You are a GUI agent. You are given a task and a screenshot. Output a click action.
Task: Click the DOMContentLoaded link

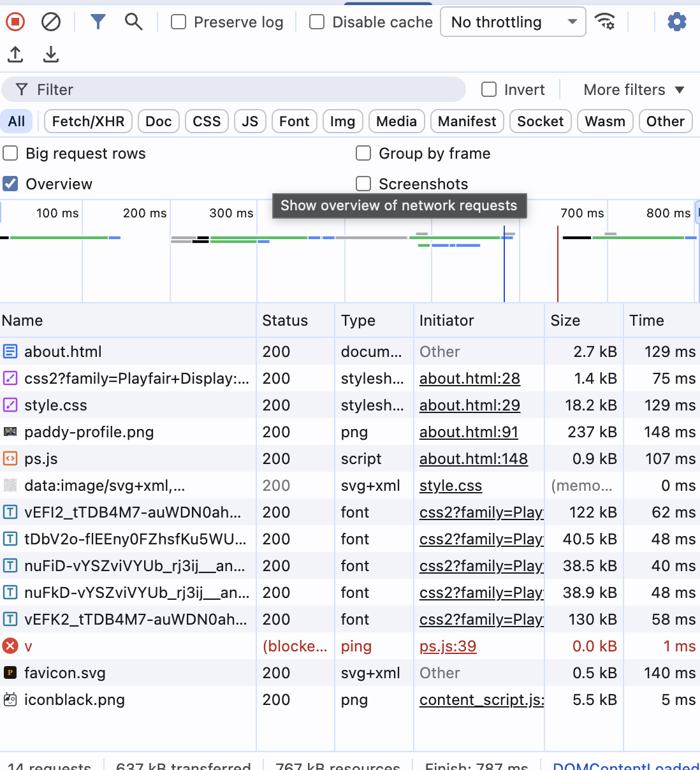coord(625,765)
